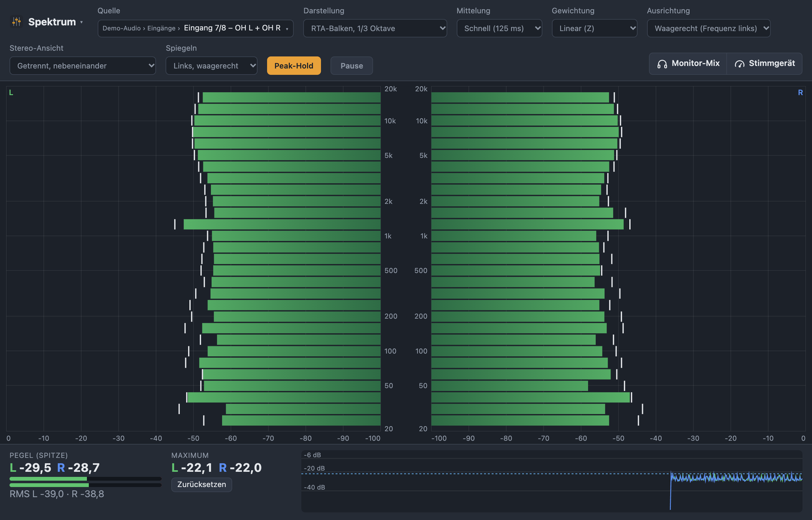Click the Demo-Audio breadcrumb in Quelle
This screenshot has height=520, width=812.
[121, 28]
